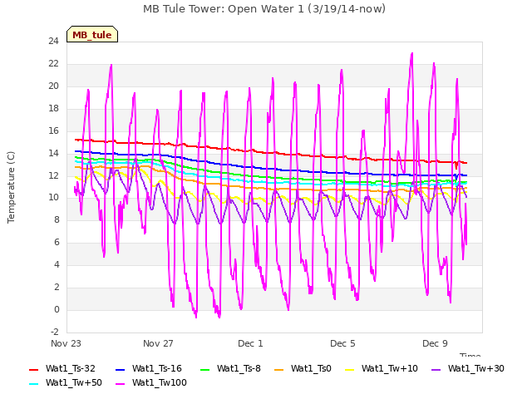Click the Nov 27 x-axis tick label
The width and height of the screenshot is (532, 399).
pyautogui.click(x=158, y=343)
